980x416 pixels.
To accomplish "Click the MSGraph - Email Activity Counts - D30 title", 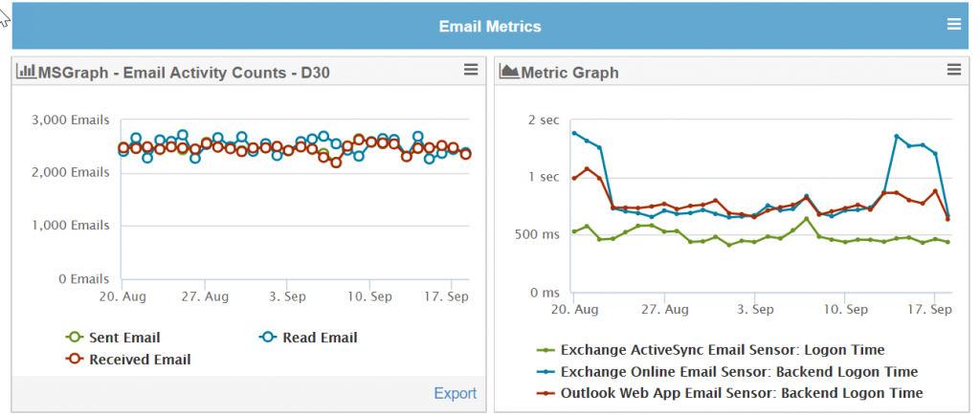I will tap(184, 73).
